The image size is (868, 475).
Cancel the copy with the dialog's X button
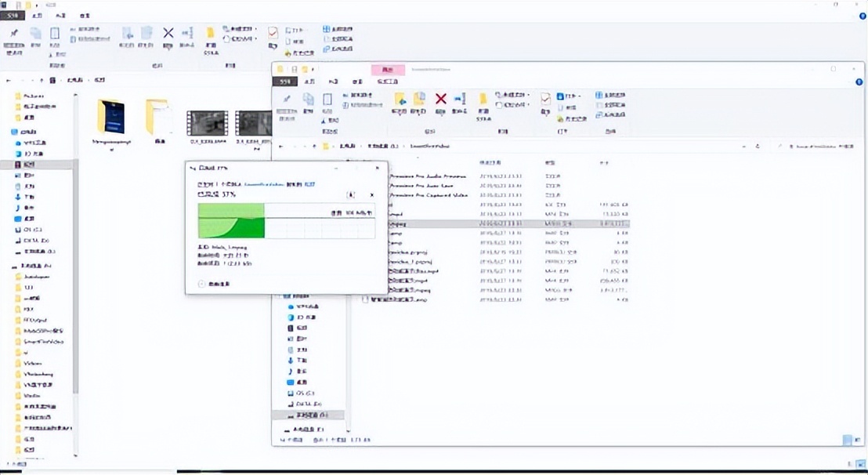point(371,194)
